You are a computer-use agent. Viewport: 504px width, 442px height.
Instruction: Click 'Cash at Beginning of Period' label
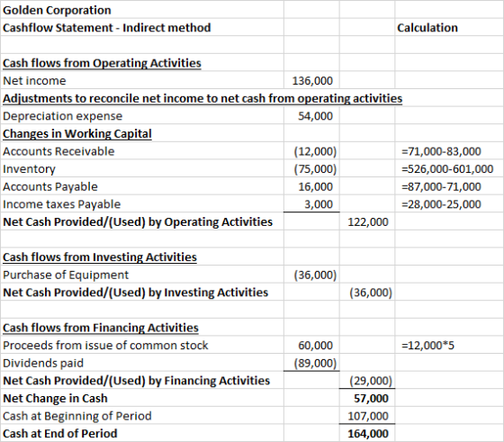(76, 416)
